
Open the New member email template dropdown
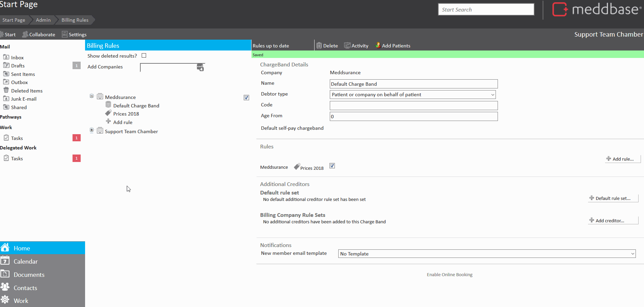487,254
